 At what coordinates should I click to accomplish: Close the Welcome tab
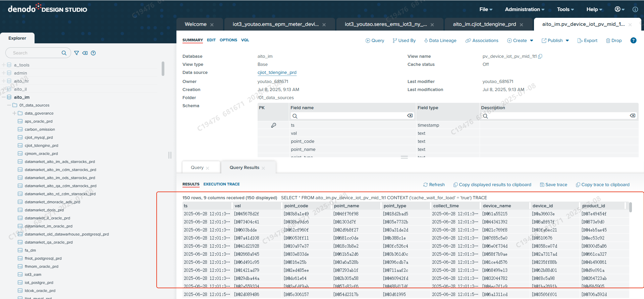pos(212,25)
